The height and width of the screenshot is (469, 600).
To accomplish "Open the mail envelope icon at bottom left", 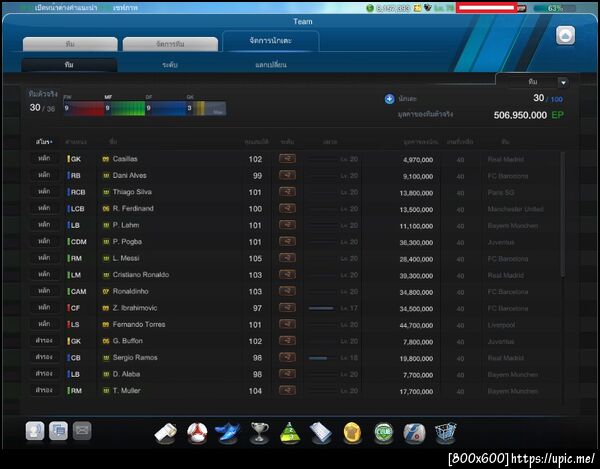I will [82, 431].
